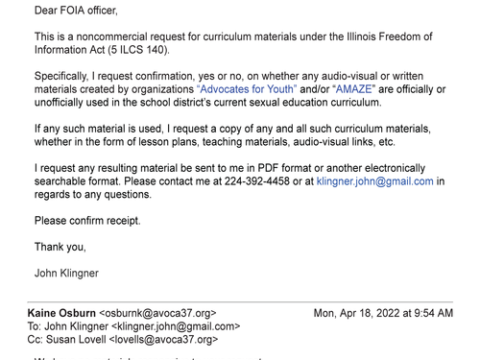The height and width of the screenshot is (360, 480).
Task: Click the "Please confirm receipt" line
Action: point(87,221)
